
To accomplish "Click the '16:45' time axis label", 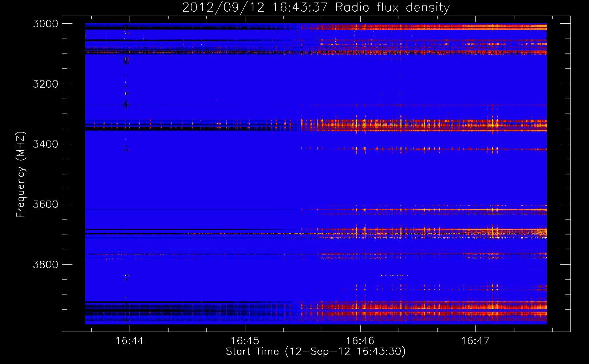I will tap(245, 341).
